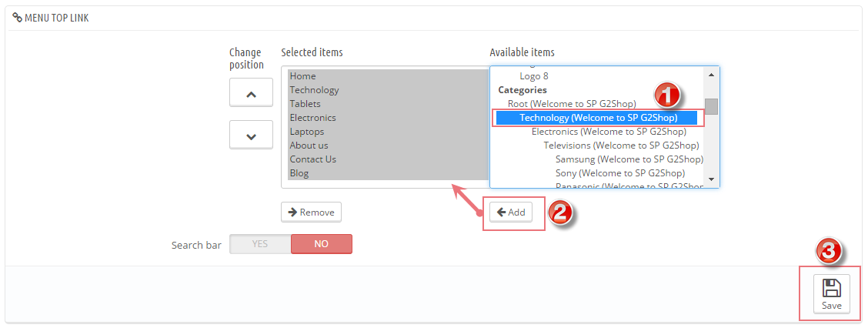Click the available items scrollbar up arrow
This screenshot has height=328, width=868.
point(711,75)
